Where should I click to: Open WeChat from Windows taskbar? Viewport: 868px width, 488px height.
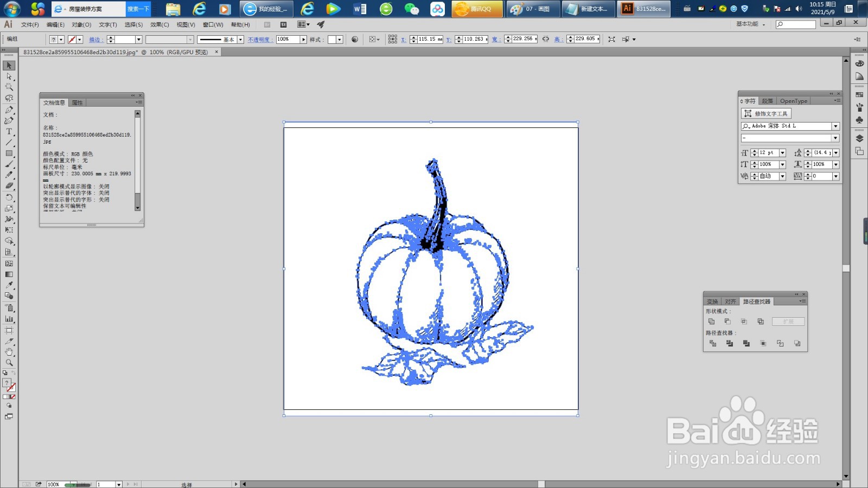tap(412, 9)
